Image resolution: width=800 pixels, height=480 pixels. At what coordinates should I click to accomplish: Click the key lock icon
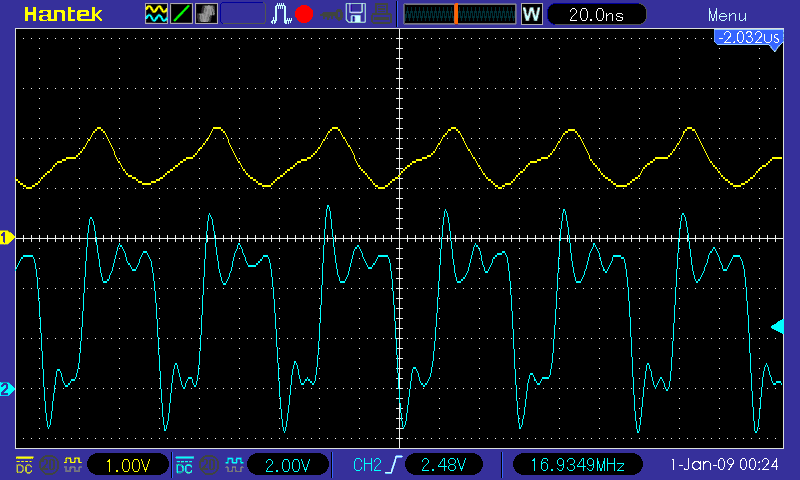[331, 15]
